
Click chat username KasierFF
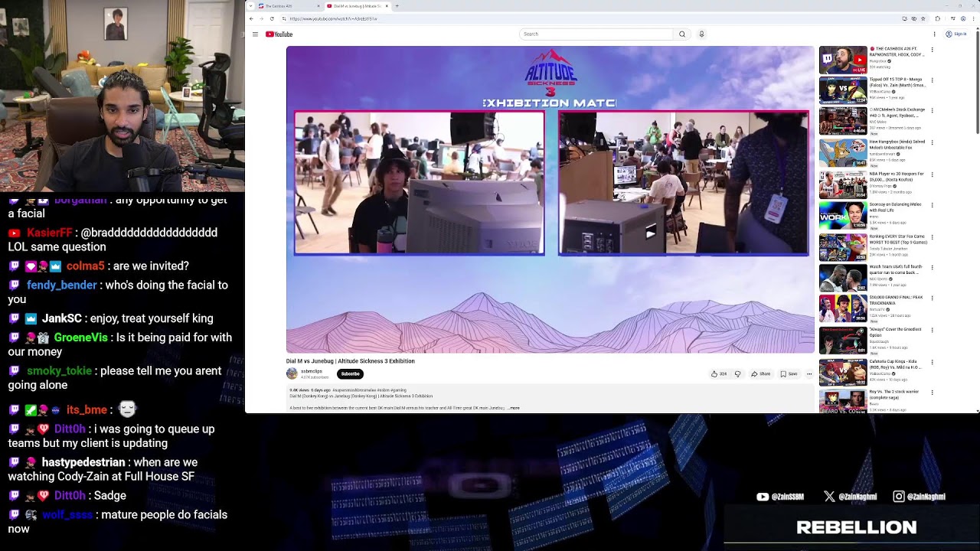[50, 233]
